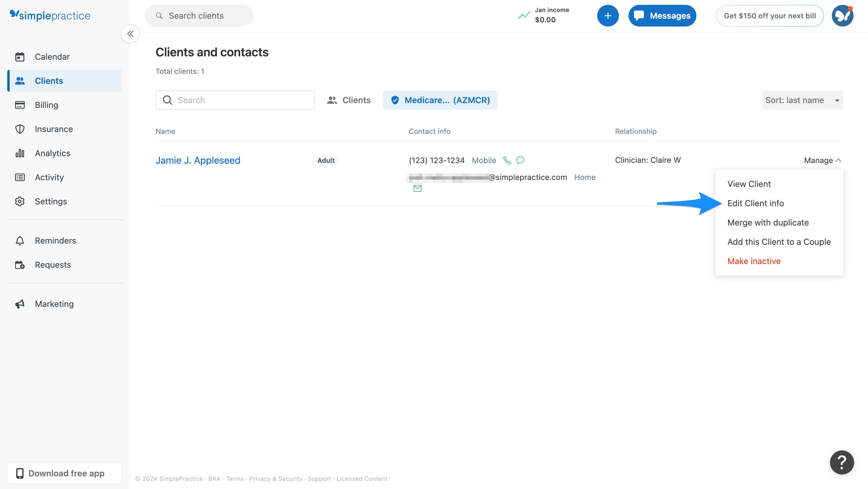This screenshot has width=868, height=489.
Task: Select the Billing sidebar icon
Action: (20, 105)
